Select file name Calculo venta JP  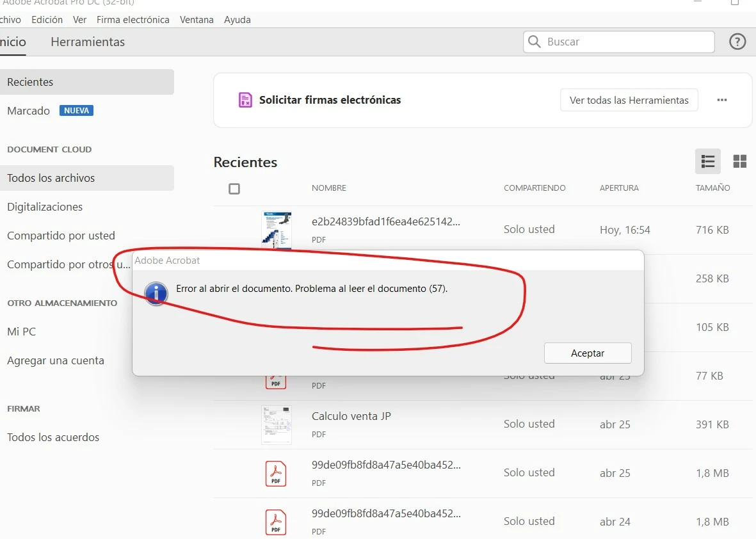pos(351,416)
